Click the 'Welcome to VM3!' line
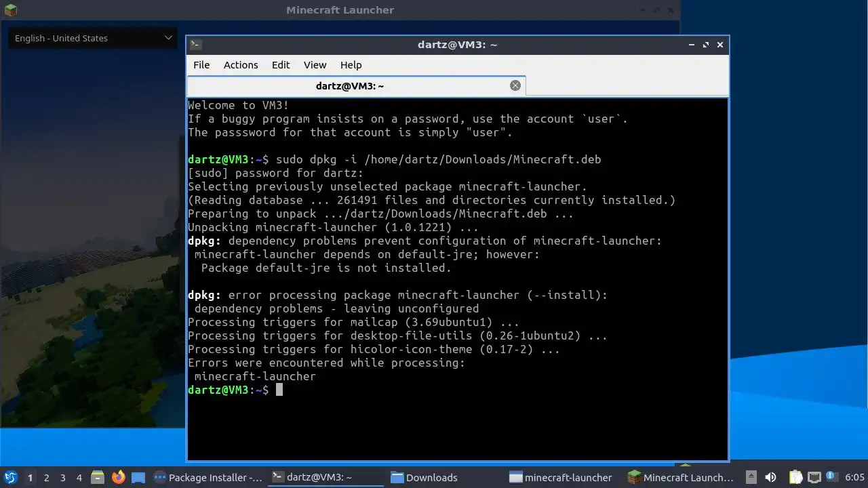Viewport: 868px width, 488px height. (238, 105)
